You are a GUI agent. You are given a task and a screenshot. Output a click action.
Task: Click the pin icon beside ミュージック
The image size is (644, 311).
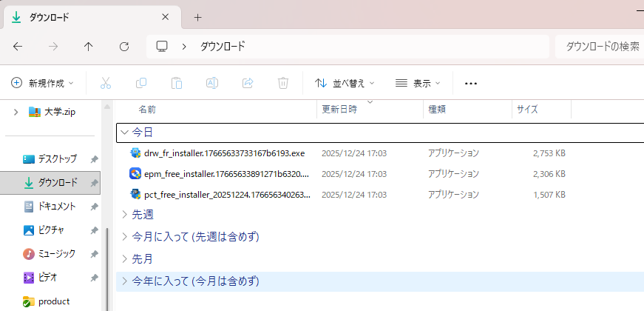click(x=94, y=254)
